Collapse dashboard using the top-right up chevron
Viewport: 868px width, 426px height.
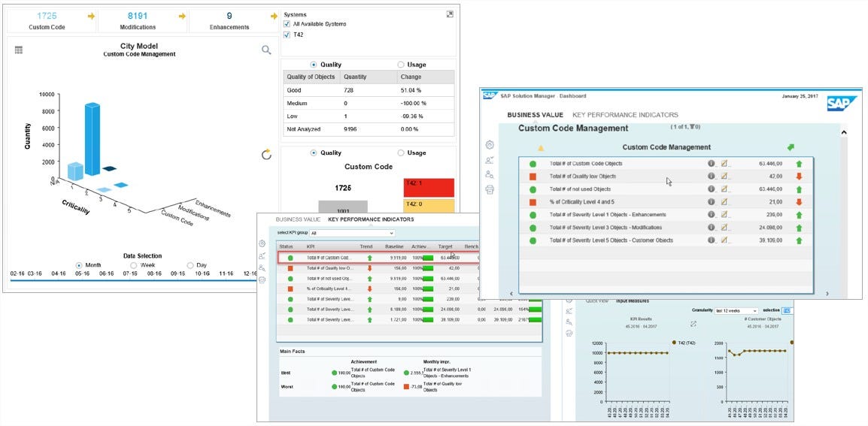click(844, 133)
